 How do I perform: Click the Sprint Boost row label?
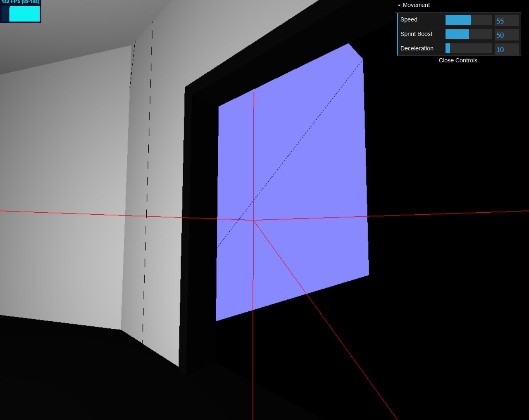pyautogui.click(x=416, y=34)
